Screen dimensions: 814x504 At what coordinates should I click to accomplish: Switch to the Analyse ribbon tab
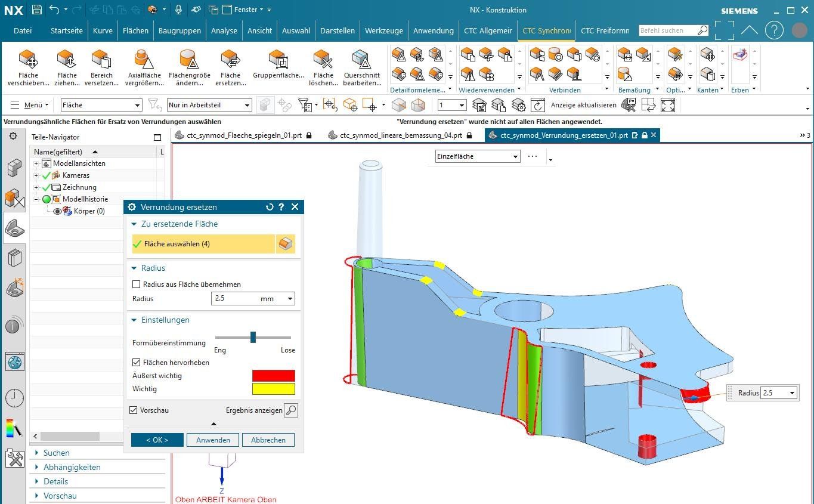point(224,30)
